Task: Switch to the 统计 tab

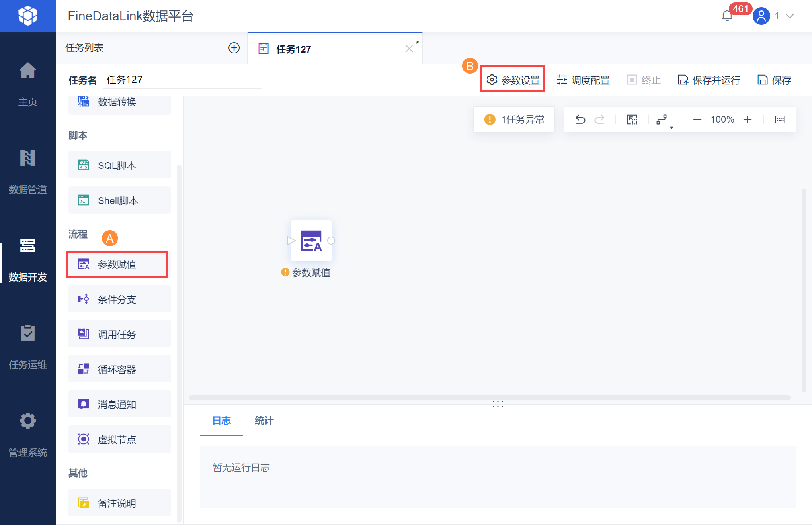Action: pyautogui.click(x=264, y=421)
